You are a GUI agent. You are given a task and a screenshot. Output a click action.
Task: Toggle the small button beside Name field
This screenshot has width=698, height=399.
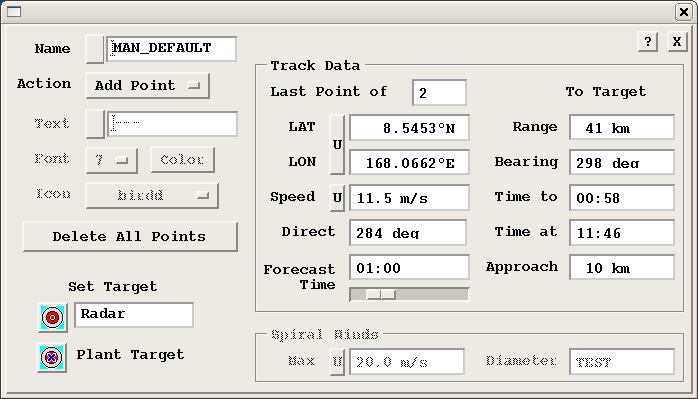pos(95,49)
